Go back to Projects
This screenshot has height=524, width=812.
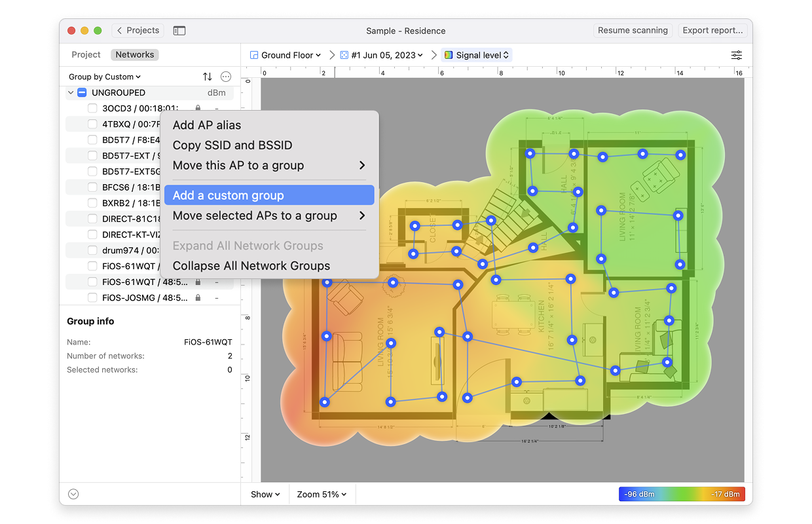(x=138, y=31)
